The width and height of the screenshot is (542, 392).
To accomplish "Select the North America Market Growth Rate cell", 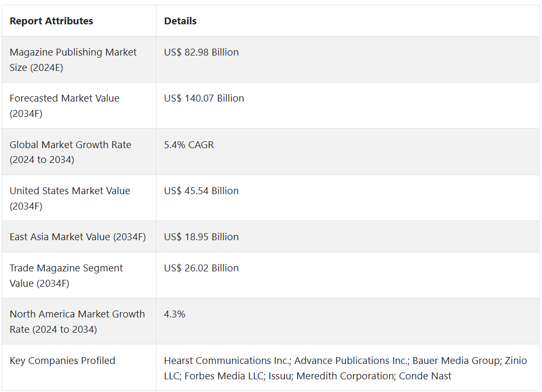I will (x=77, y=322).
